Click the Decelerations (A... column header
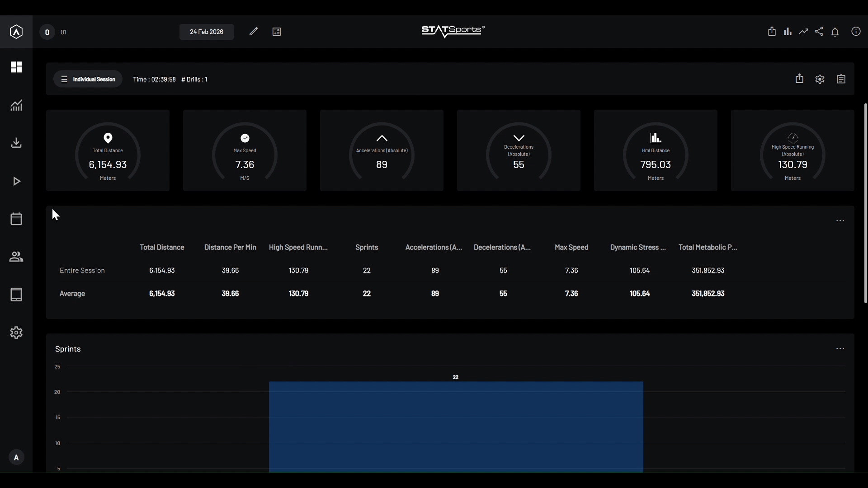 pos(502,247)
